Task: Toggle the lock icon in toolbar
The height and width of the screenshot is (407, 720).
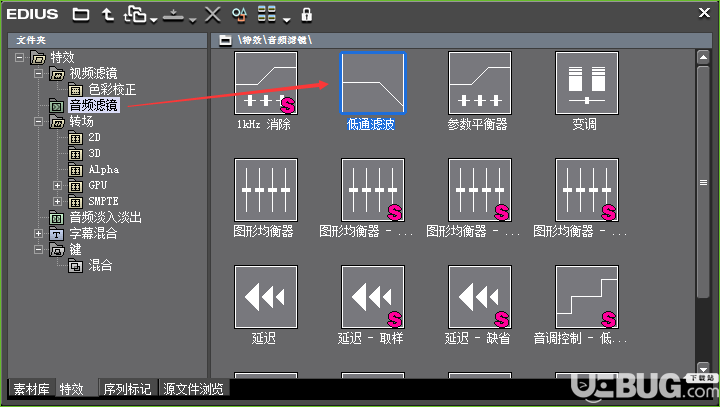Action: (306, 15)
